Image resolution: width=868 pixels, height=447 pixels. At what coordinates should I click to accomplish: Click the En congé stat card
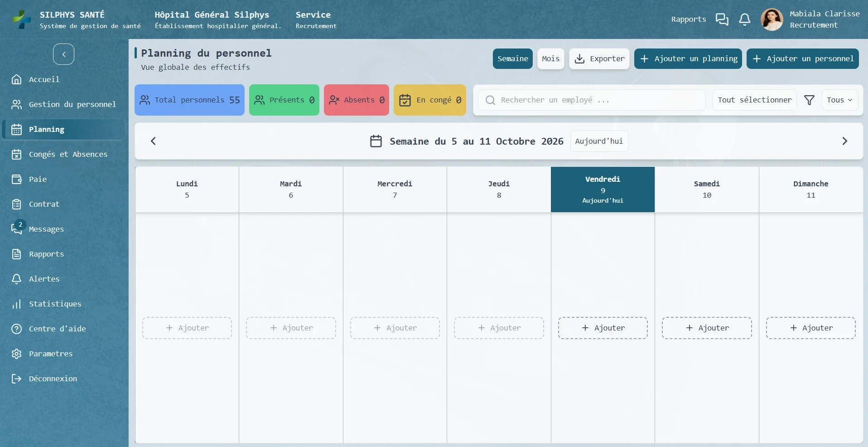pyautogui.click(x=429, y=100)
